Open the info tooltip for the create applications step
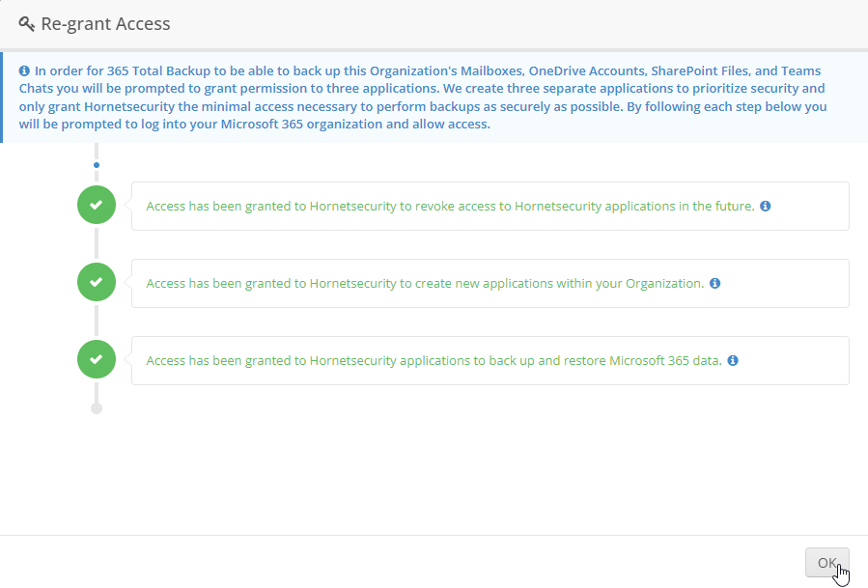The image size is (868, 588). tap(714, 283)
